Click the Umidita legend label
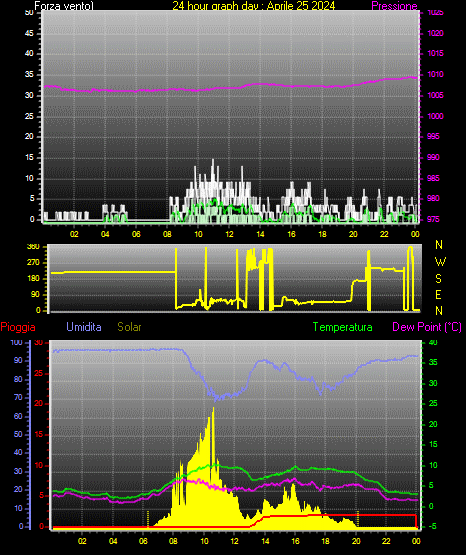Screen dimensions: 466x555 pyautogui.click(x=84, y=327)
